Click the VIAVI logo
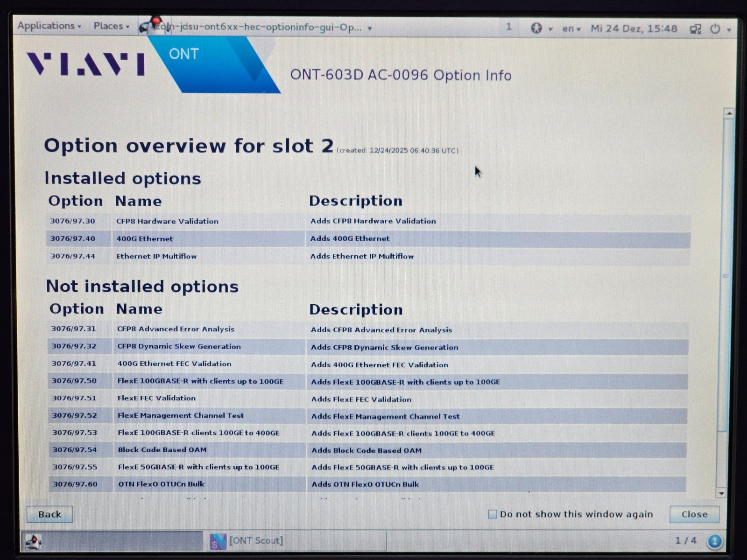This screenshot has height=560, width=747. [85, 64]
